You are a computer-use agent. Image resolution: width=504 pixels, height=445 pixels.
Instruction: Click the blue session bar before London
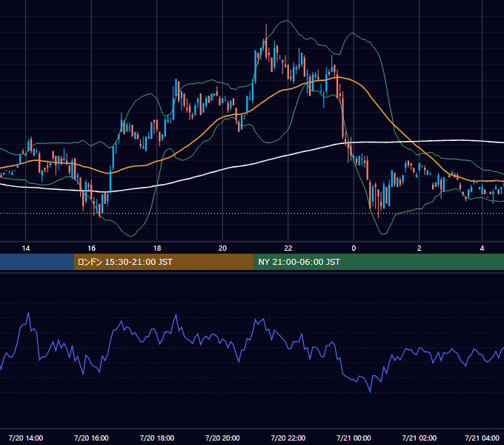[x=37, y=262]
